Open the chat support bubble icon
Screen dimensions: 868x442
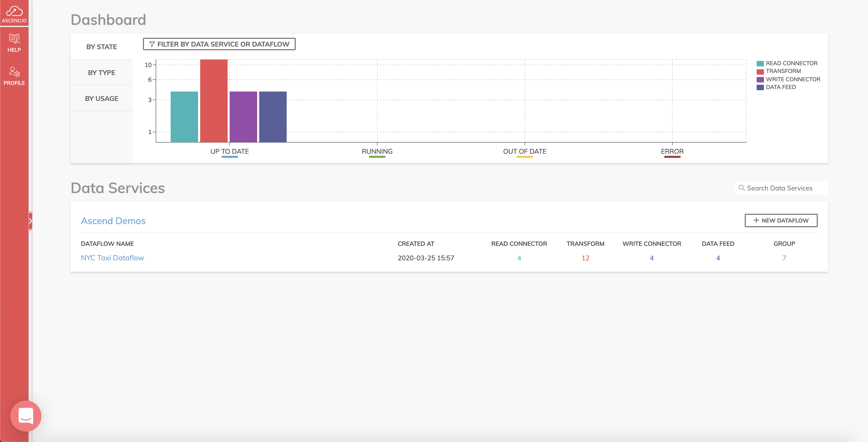pos(26,416)
